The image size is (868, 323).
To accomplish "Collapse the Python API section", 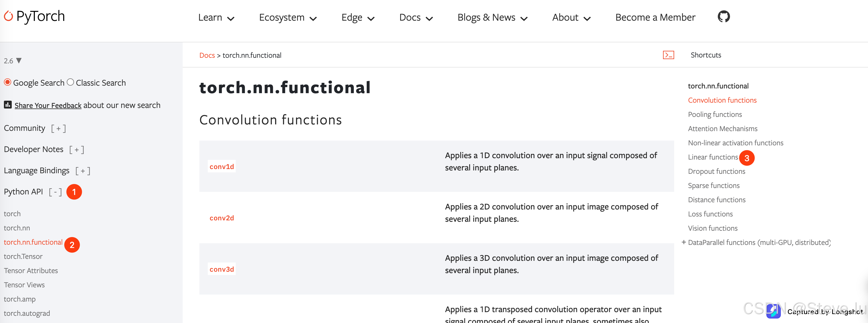I will (55, 192).
